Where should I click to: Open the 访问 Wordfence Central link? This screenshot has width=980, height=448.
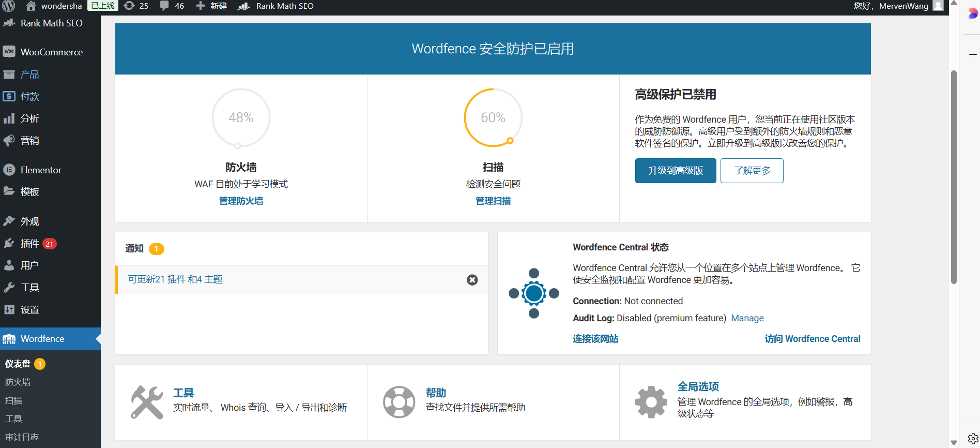pyautogui.click(x=813, y=339)
